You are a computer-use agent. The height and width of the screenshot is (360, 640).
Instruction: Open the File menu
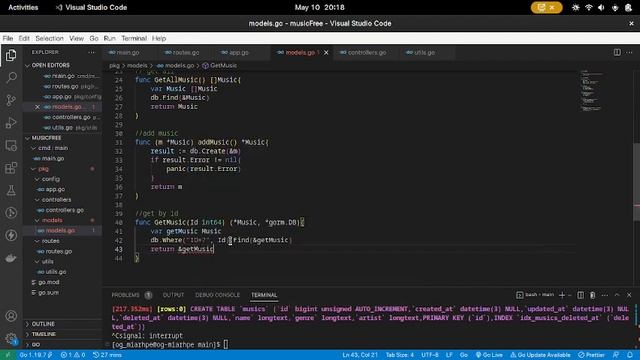click(8, 38)
